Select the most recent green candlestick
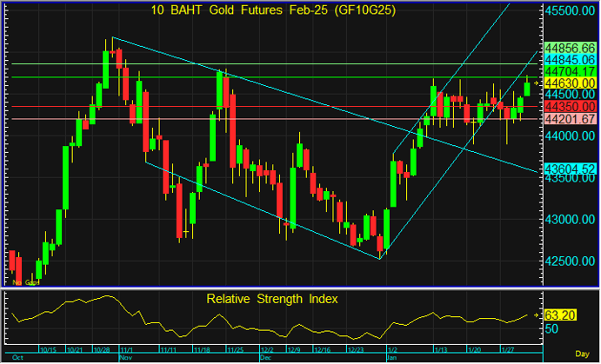This screenshot has width=601, height=364. click(527, 86)
